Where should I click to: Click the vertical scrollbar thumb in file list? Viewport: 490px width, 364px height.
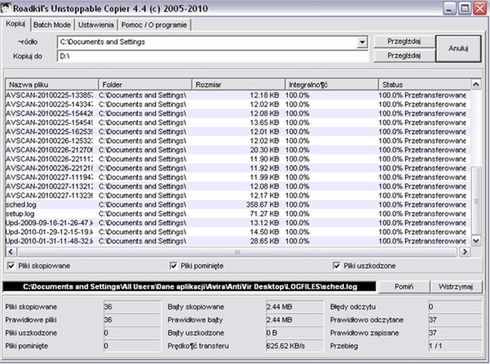pos(476,201)
